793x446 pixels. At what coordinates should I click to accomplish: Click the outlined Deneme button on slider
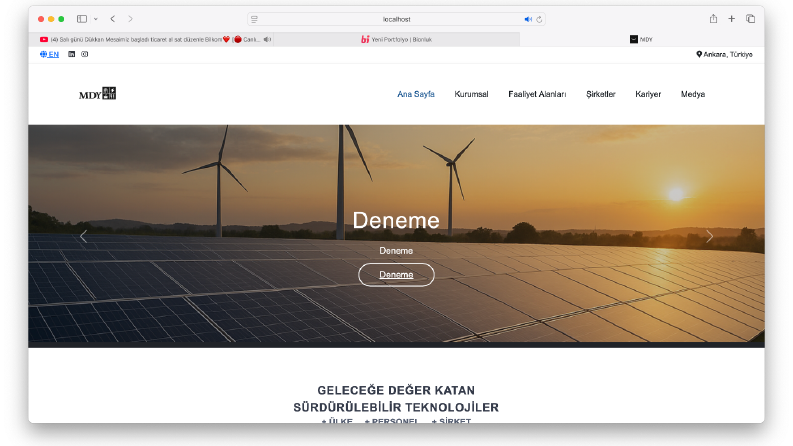[396, 275]
